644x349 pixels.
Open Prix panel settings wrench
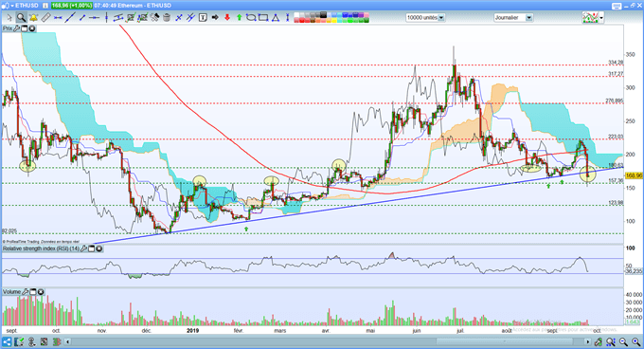pyautogui.click(x=17, y=28)
